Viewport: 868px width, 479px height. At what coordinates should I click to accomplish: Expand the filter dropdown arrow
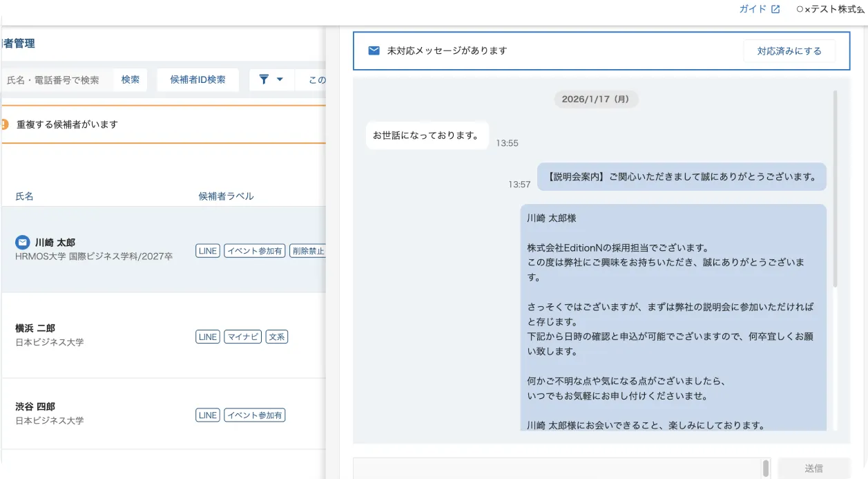coord(280,79)
